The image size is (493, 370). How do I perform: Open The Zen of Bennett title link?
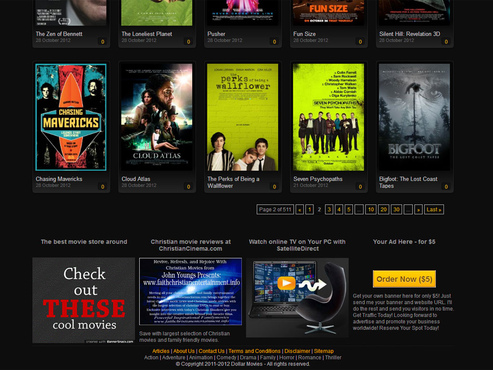tap(59, 34)
